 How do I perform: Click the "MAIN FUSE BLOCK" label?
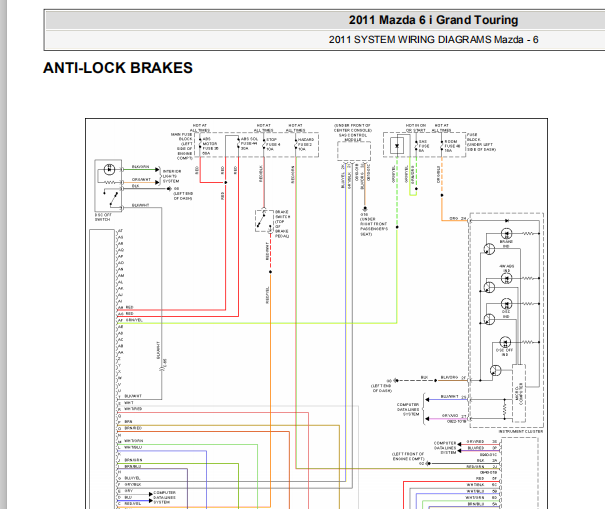[181, 137]
